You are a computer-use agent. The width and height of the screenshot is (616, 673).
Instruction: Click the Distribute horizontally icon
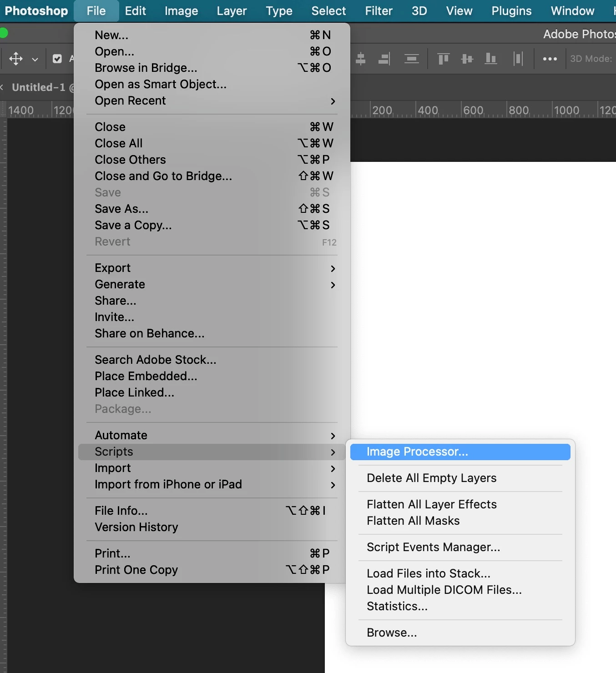518,59
